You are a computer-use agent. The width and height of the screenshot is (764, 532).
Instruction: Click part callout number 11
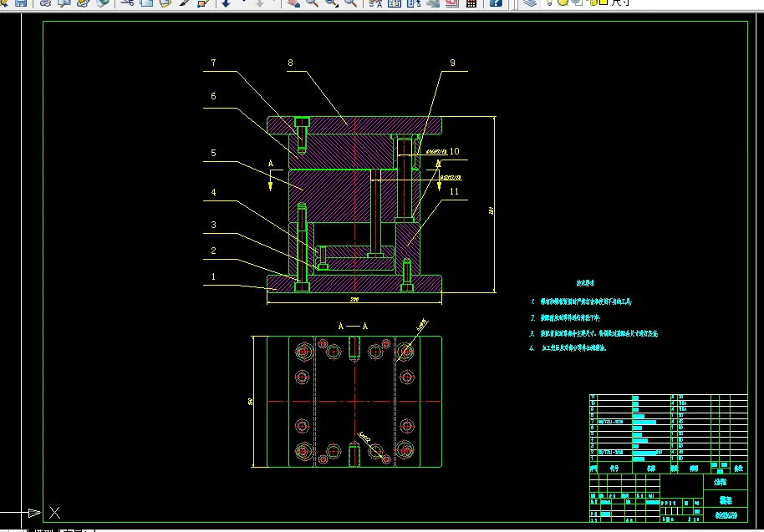454,192
